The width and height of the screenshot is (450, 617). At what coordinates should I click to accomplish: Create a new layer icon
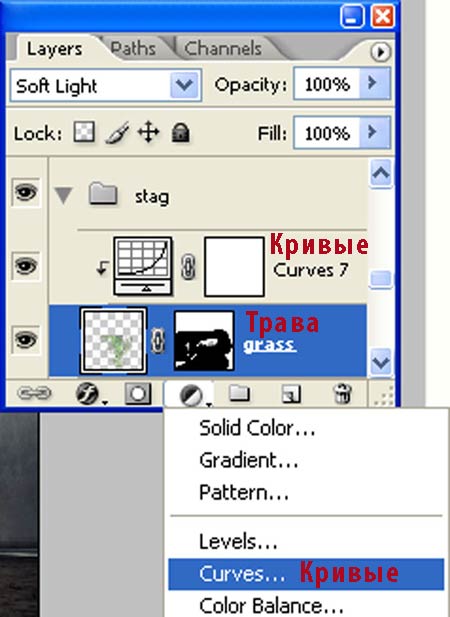pos(291,394)
